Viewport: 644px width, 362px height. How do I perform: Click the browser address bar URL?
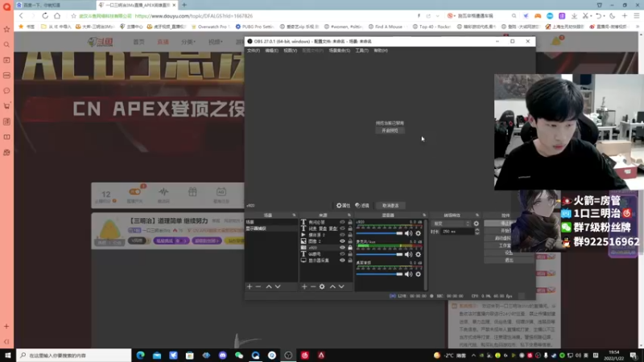tap(194, 16)
